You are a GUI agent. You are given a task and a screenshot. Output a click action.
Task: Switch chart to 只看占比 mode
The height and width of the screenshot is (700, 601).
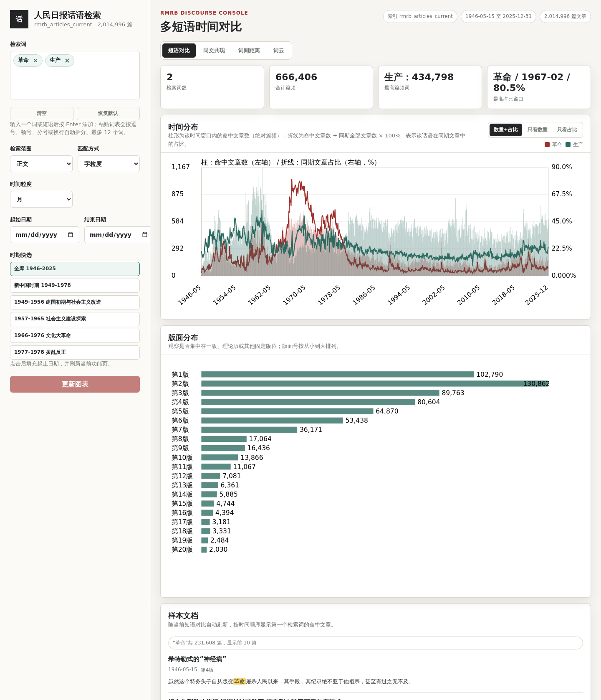[x=567, y=130]
